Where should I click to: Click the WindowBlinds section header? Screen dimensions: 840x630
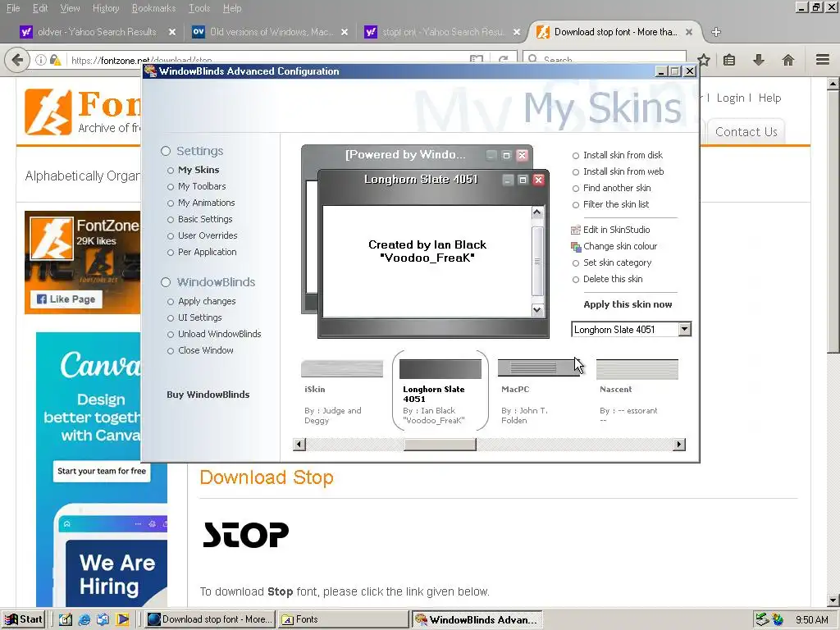coord(216,282)
